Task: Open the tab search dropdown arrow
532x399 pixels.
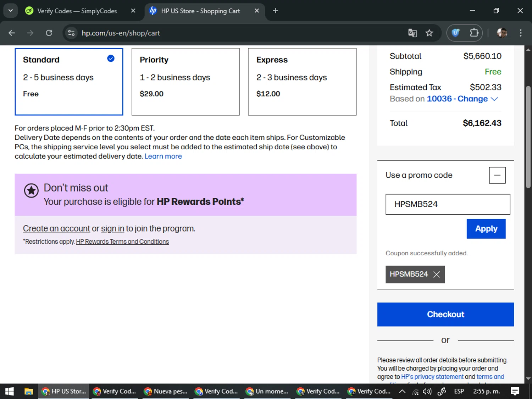Action: click(11, 11)
